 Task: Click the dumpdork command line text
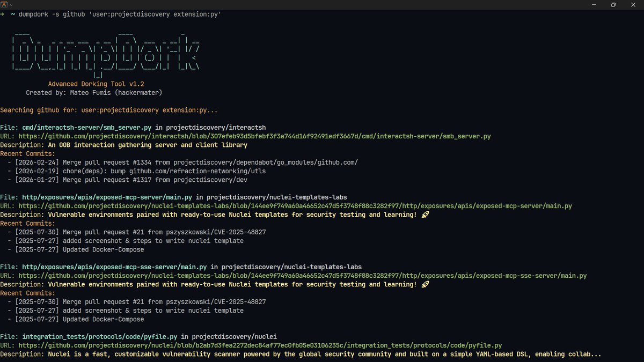(120, 14)
